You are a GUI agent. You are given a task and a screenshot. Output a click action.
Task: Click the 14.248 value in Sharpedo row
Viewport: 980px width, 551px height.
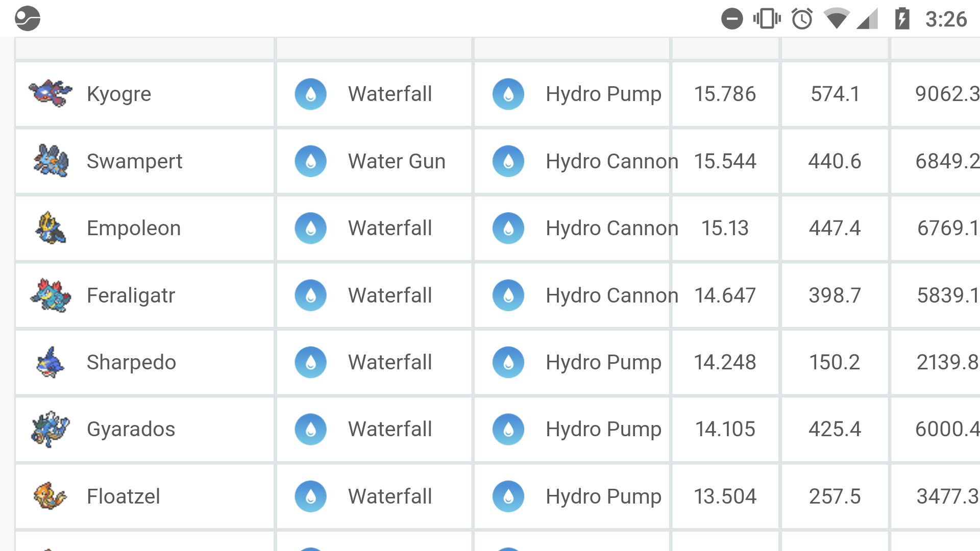coord(725,362)
